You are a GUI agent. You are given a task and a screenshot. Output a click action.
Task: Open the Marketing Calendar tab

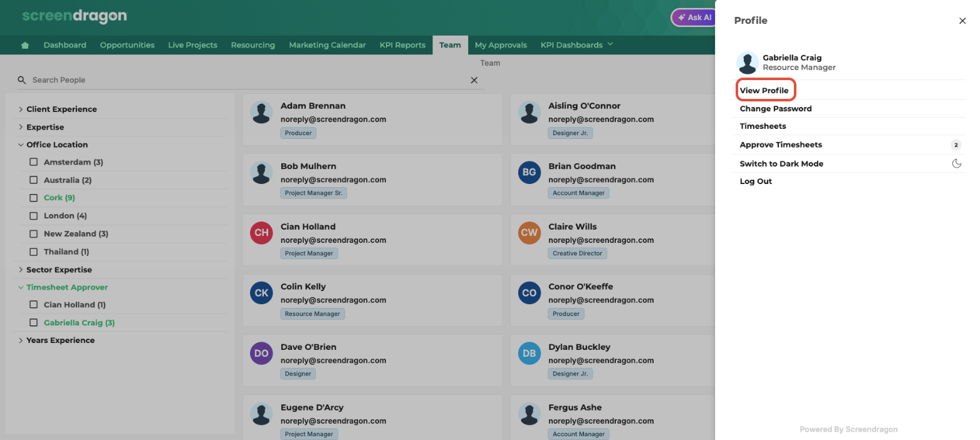click(x=327, y=45)
